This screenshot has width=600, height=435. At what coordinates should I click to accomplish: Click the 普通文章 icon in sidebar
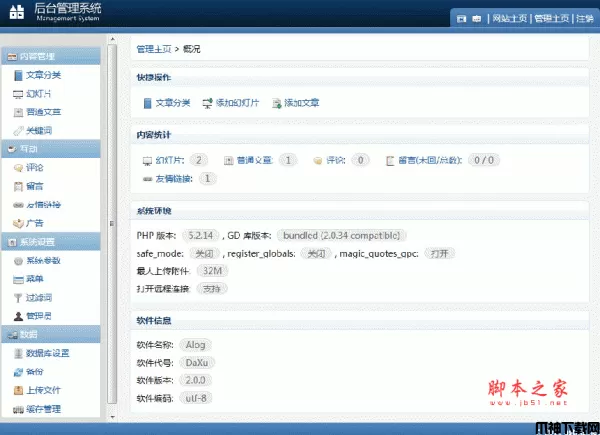tap(18, 112)
